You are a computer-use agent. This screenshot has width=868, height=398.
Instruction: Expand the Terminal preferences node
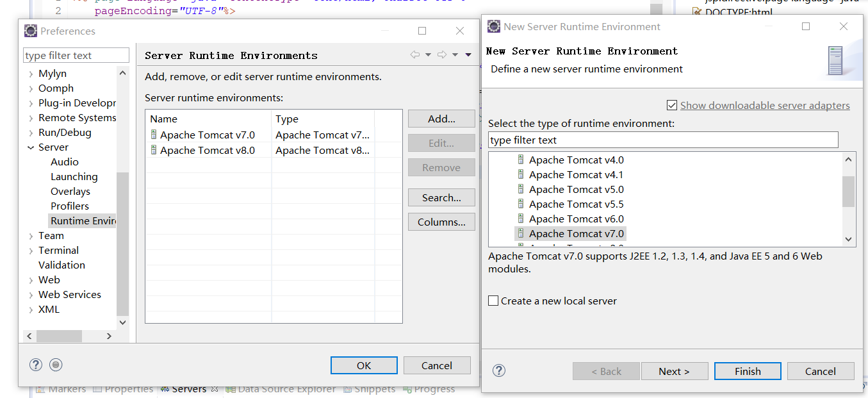point(31,251)
